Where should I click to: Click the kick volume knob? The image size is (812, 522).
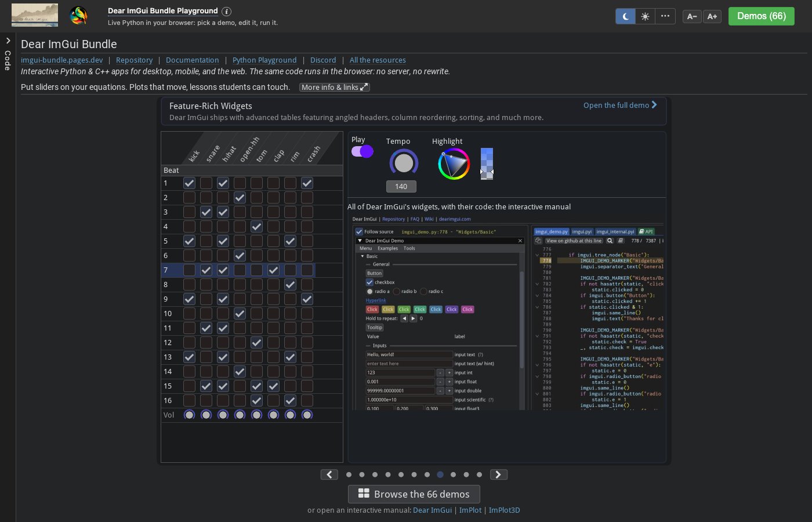pos(189,415)
